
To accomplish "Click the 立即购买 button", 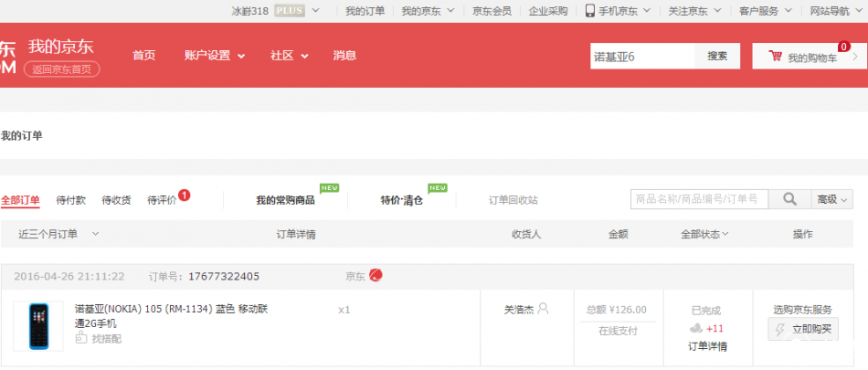I will [803, 329].
